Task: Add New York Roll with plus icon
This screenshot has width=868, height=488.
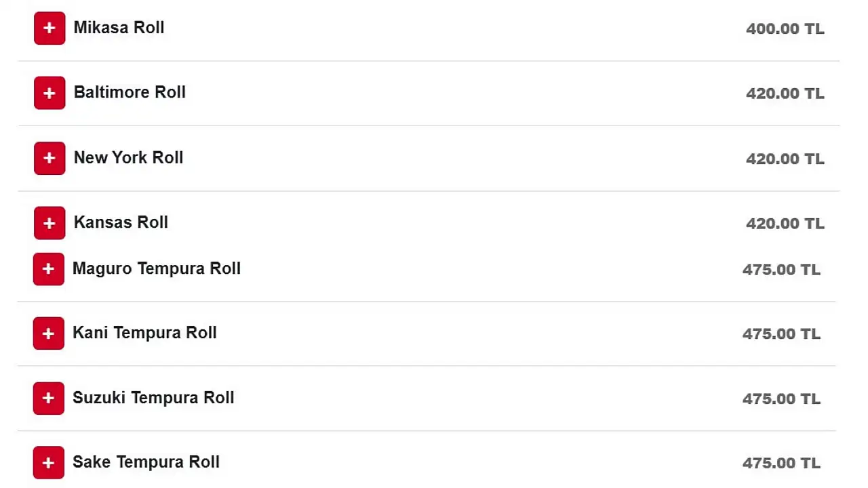Action: (50, 158)
